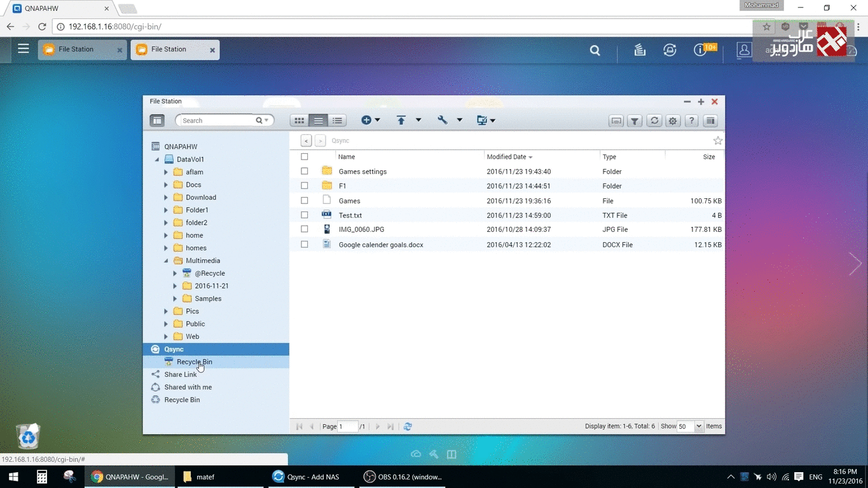Switch to list view
This screenshot has height=488, width=868.
point(319,120)
